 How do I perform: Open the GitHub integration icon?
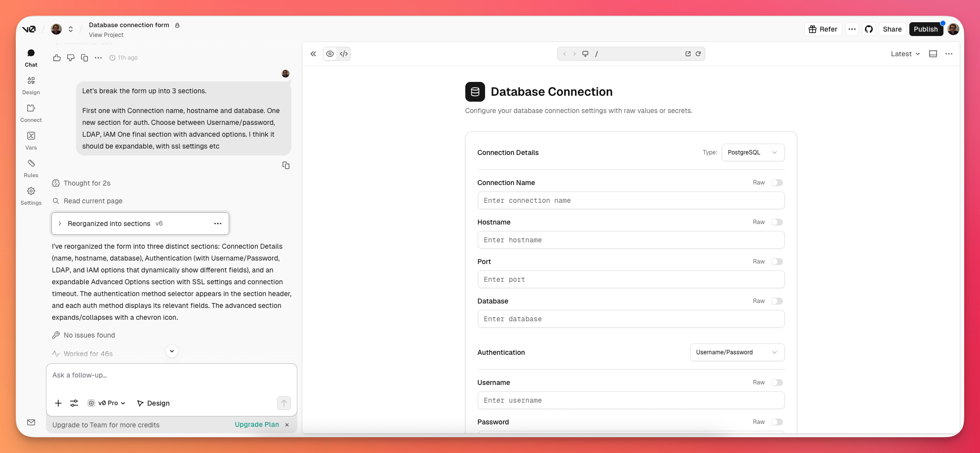(869, 29)
